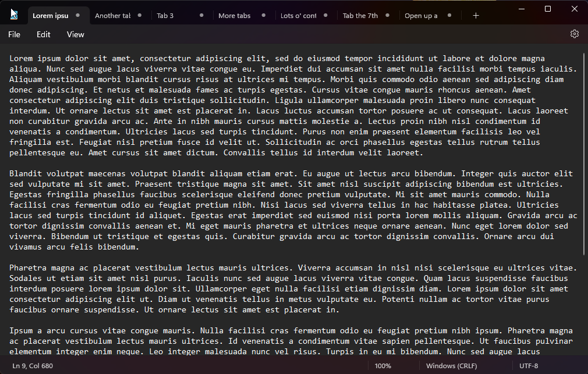Click the 100% zoom indicator

(x=384, y=366)
